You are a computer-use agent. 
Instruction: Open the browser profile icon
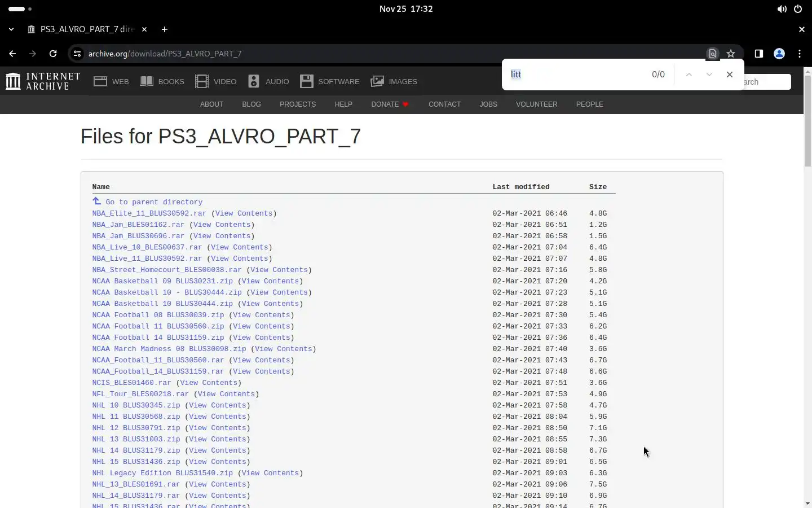(779, 54)
